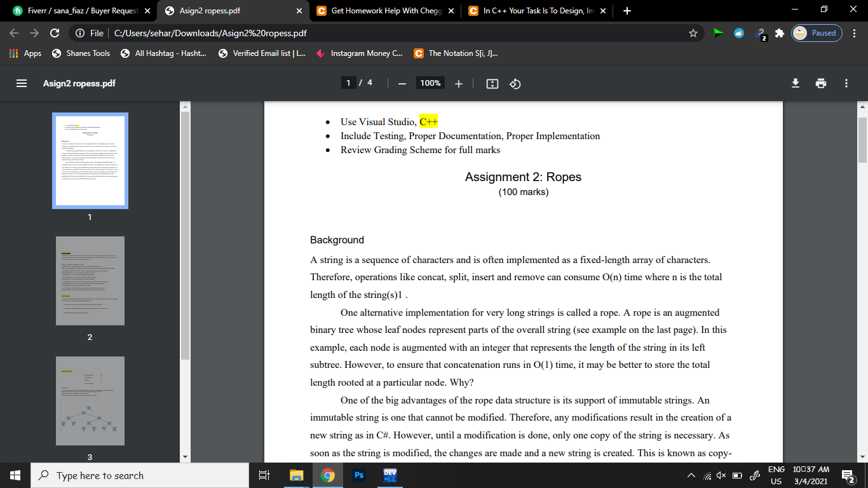868x488 pixels.
Task: Open the Apps bookmark shortcut
Action: pos(25,53)
